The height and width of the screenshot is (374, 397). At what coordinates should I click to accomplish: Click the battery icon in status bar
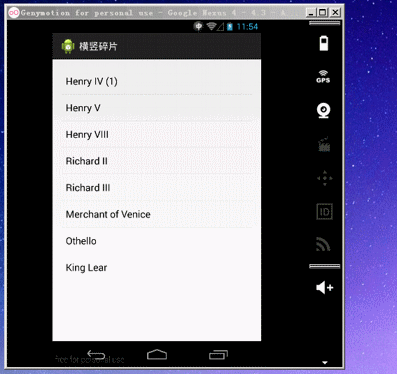click(x=230, y=26)
